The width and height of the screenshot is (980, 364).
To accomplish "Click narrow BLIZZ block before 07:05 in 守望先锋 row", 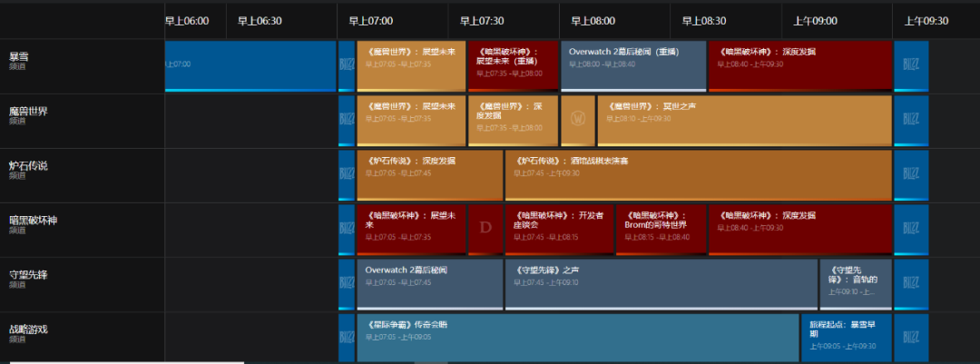I will point(347,284).
